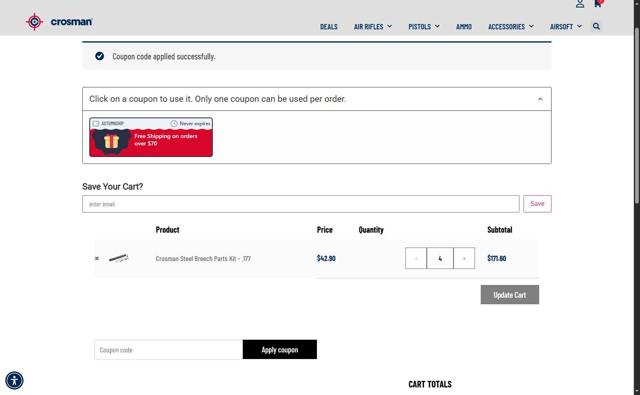640x395 pixels.
Task: Open the Crosman home logo
Action: click(x=59, y=22)
